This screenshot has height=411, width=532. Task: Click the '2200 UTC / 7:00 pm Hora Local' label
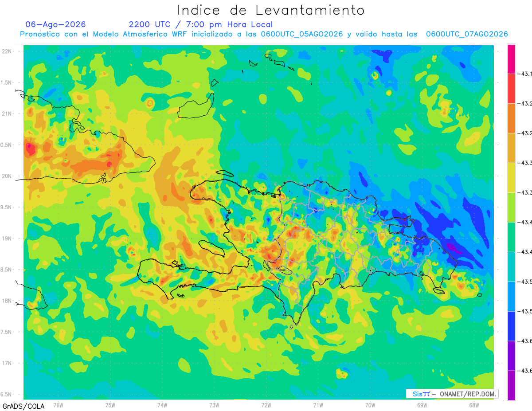[x=201, y=24]
